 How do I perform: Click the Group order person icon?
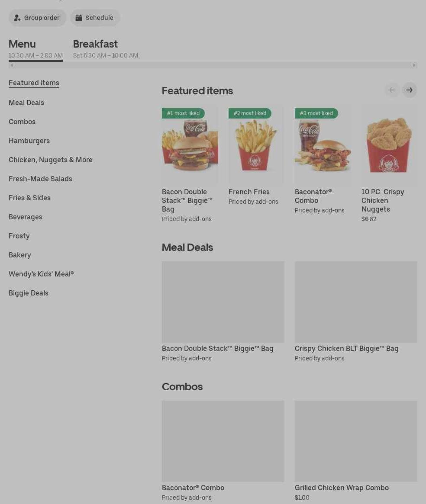click(17, 18)
